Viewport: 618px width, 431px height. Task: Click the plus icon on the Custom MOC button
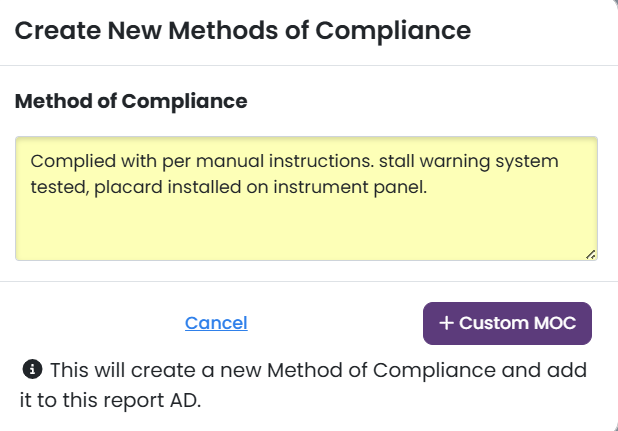(446, 323)
